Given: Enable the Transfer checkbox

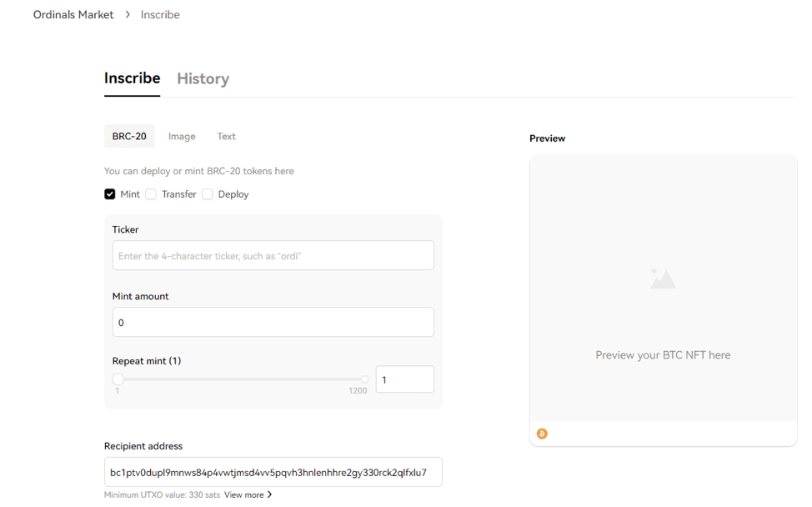Looking at the screenshot, I should pos(151,194).
